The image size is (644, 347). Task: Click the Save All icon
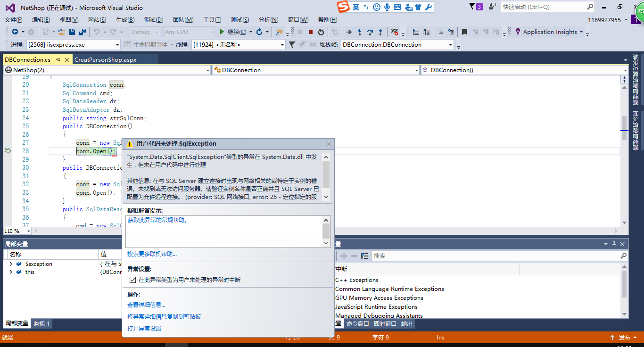pyautogui.click(x=83, y=32)
